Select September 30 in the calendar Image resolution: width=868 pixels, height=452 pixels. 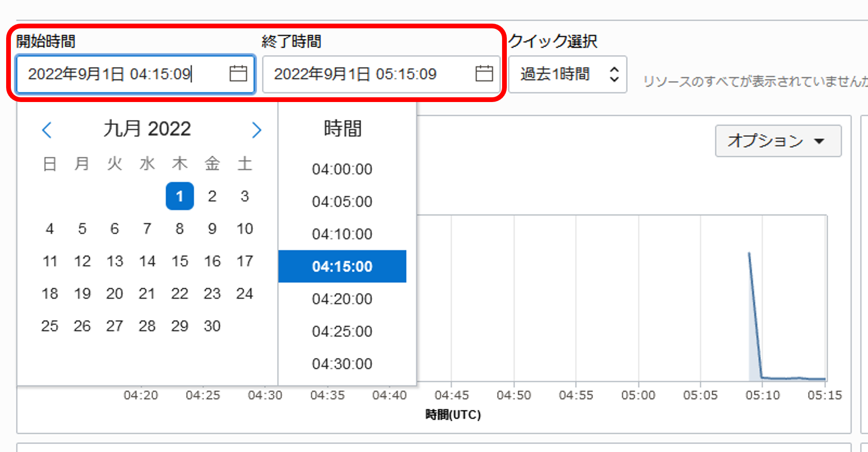pos(212,325)
